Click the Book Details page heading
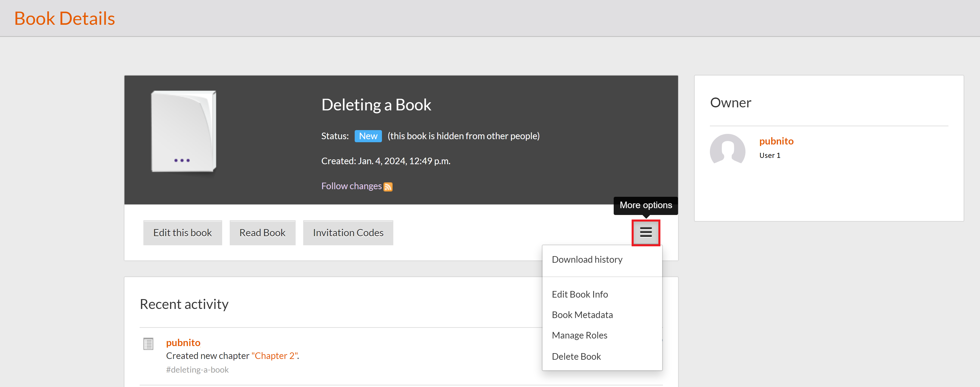Viewport: 980px width, 387px height. 64,18
